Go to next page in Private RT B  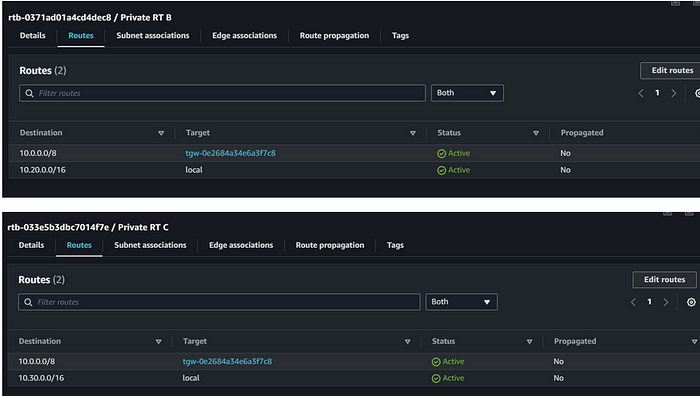pyautogui.click(x=674, y=93)
